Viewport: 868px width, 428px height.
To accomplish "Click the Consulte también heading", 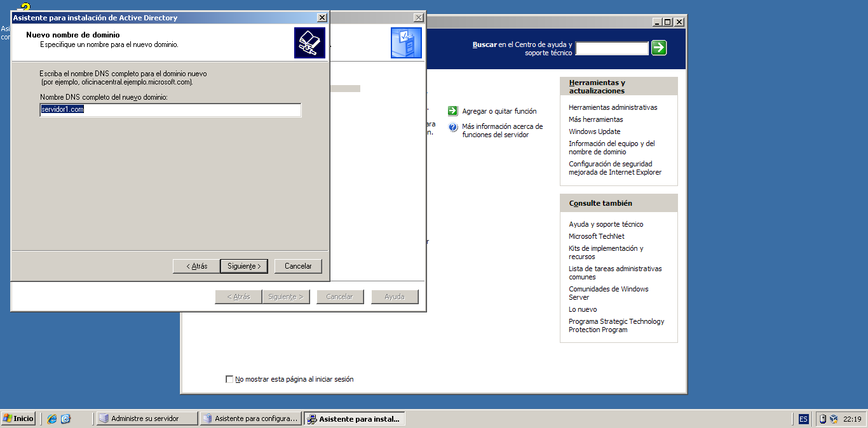I will 600,203.
